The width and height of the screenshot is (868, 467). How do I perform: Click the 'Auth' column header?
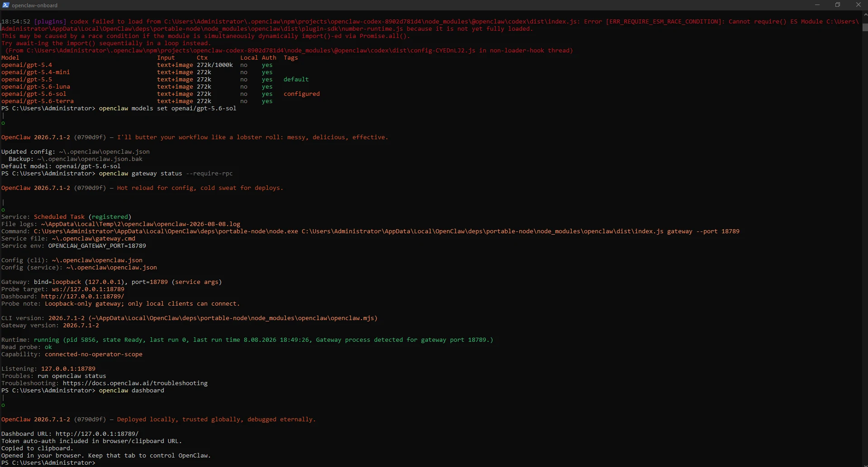point(269,58)
